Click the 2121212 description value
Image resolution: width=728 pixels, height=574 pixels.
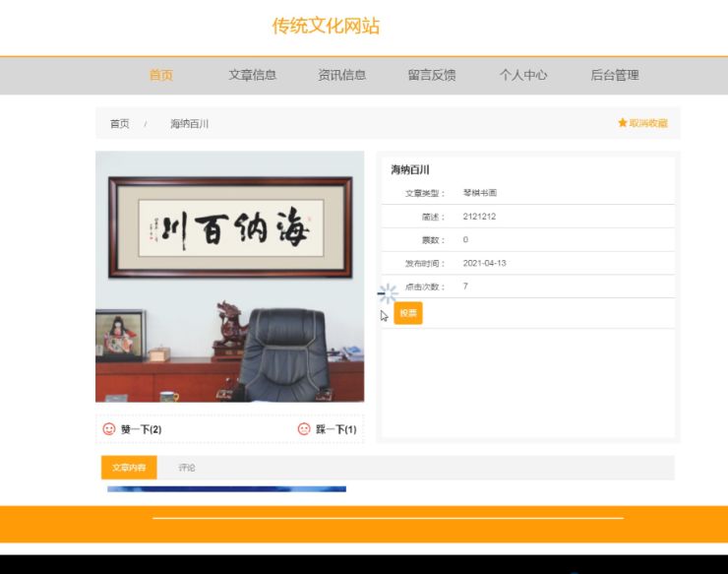[x=479, y=217]
